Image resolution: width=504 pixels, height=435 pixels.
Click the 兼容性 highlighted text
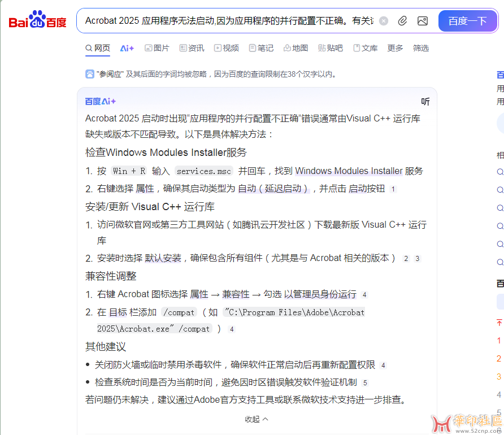tap(236, 294)
